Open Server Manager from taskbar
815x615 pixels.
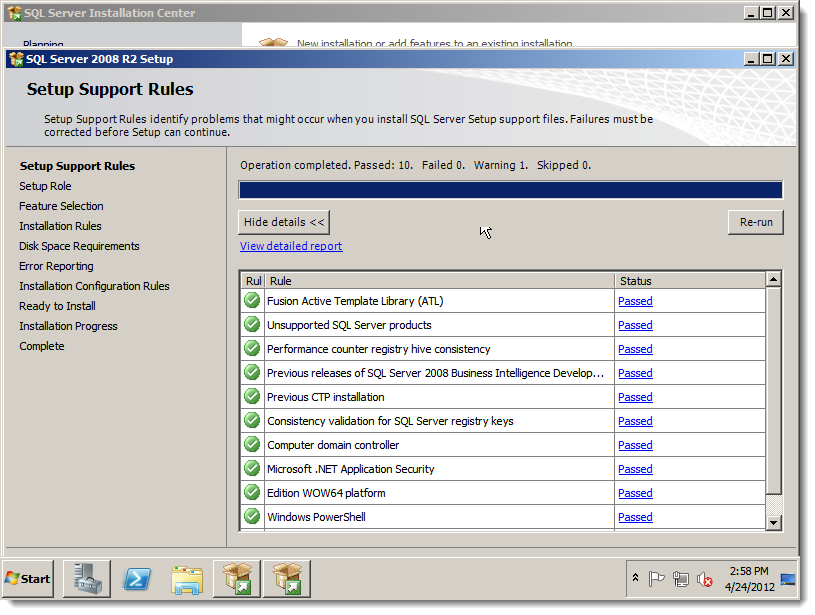pos(87,579)
